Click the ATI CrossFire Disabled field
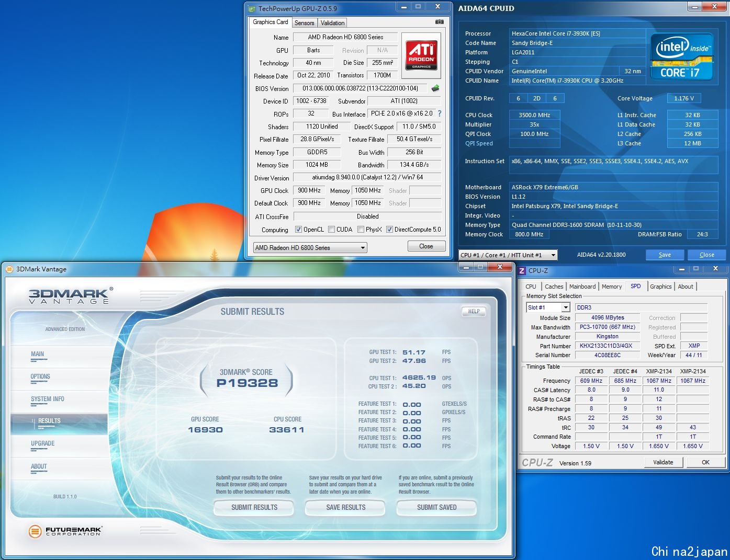Screen dimensions: 730x560 click(x=367, y=216)
